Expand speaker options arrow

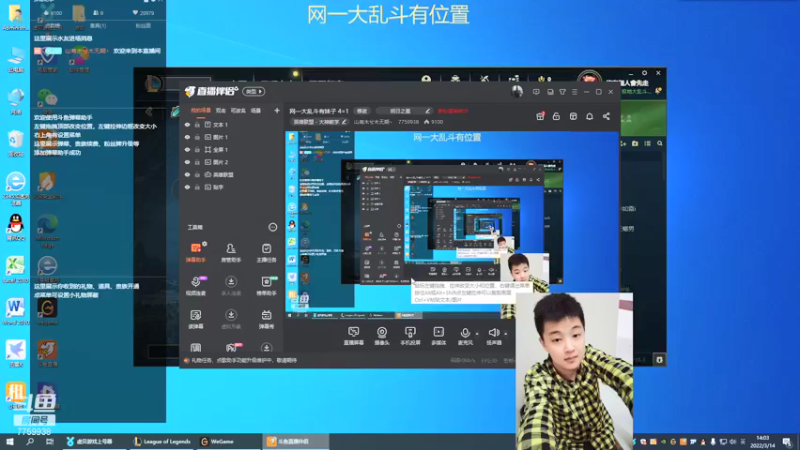tap(506, 334)
